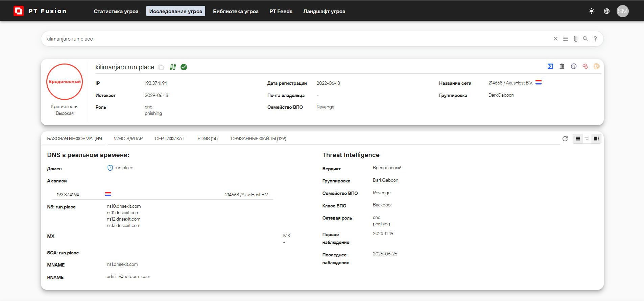Viewport: 644px width, 301px height.
Task: Open the language globe menu
Action: pos(607,11)
